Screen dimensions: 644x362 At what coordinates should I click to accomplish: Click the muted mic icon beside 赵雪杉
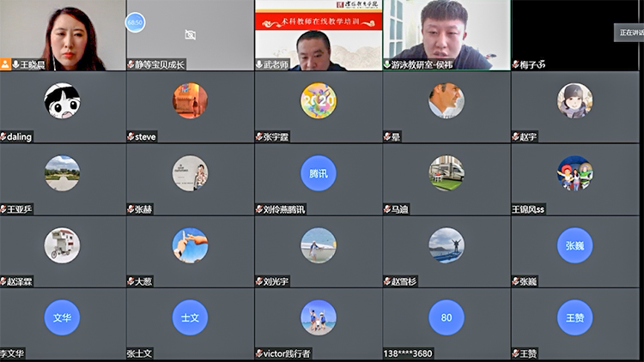[387, 281]
